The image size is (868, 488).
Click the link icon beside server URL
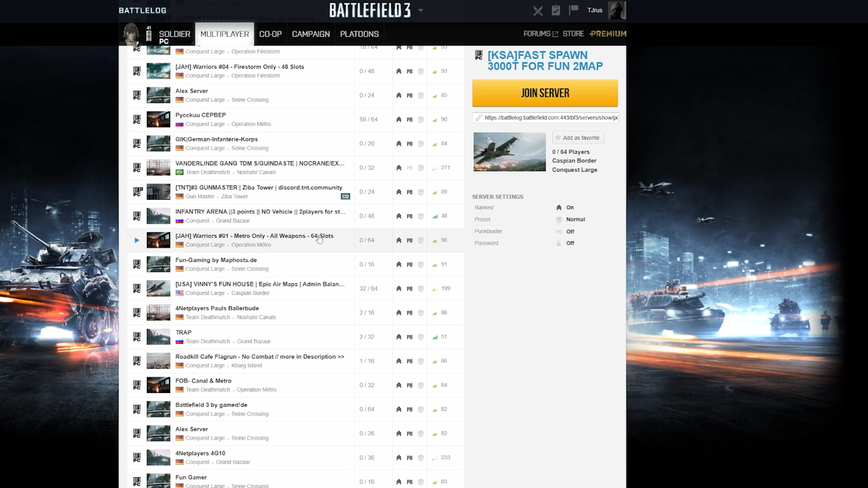(x=478, y=117)
